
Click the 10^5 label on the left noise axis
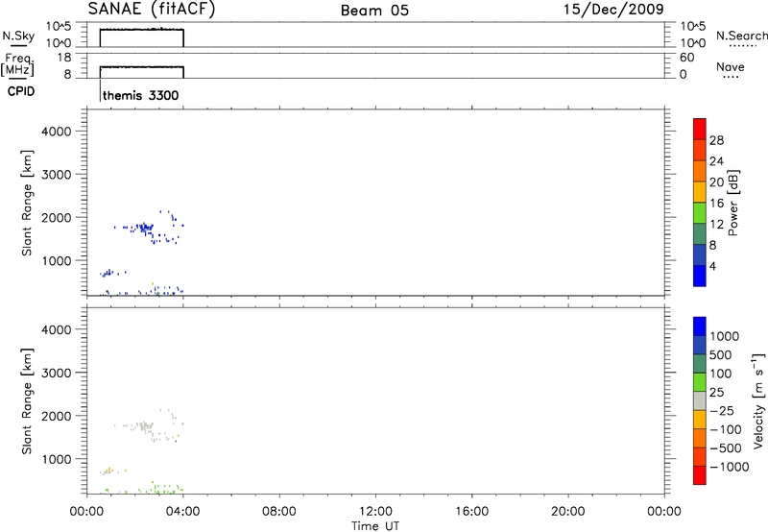point(59,27)
